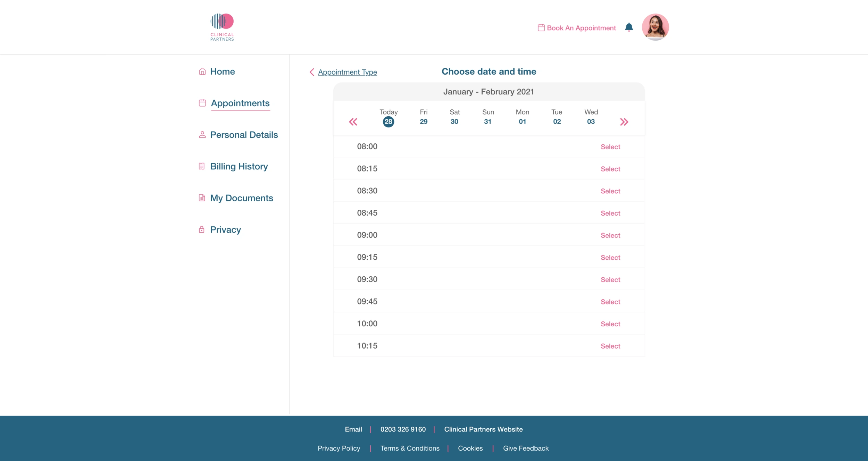Image resolution: width=868 pixels, height=461 pixels.
Task: Select the 09:15 time slot
Action: (x=610, y=258)
